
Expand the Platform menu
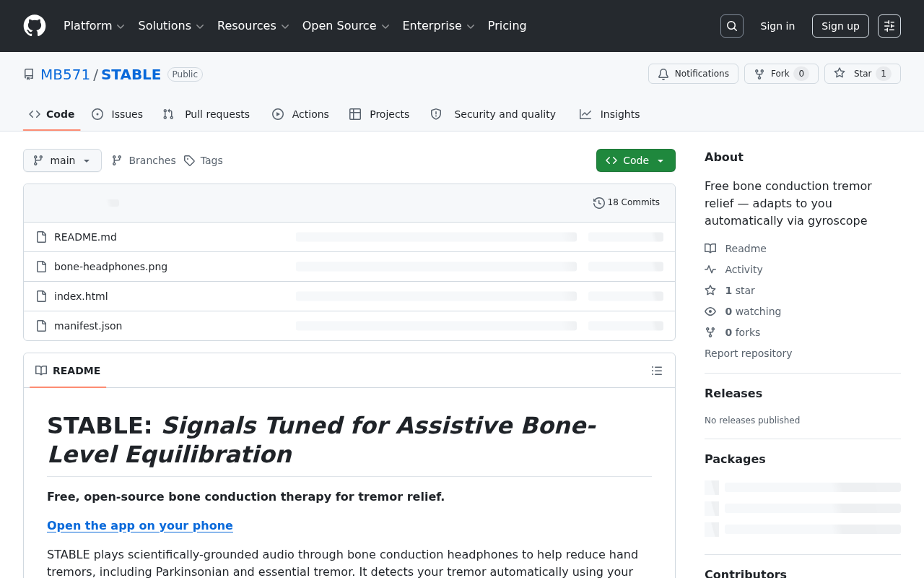pos(94,26)
